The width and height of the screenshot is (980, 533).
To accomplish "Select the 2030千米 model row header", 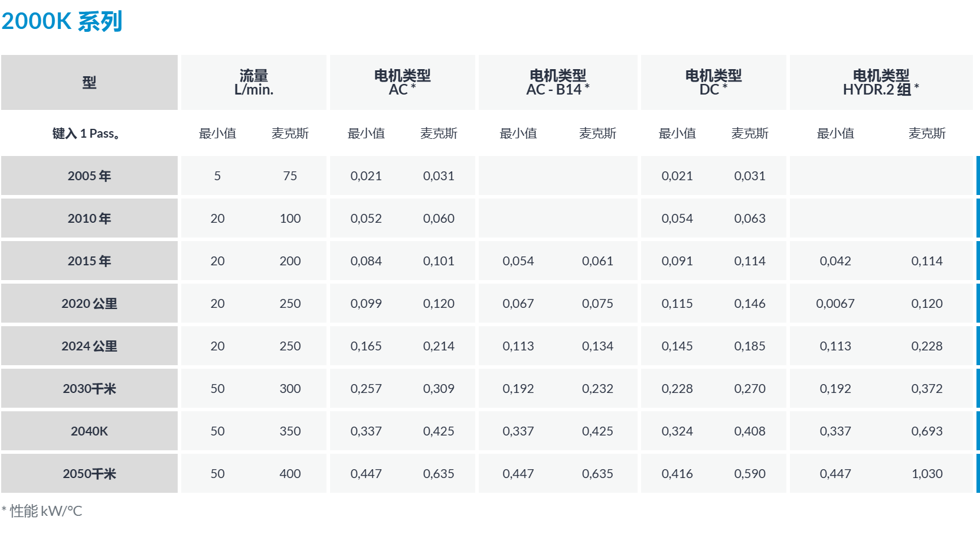I will coord(89,388).
